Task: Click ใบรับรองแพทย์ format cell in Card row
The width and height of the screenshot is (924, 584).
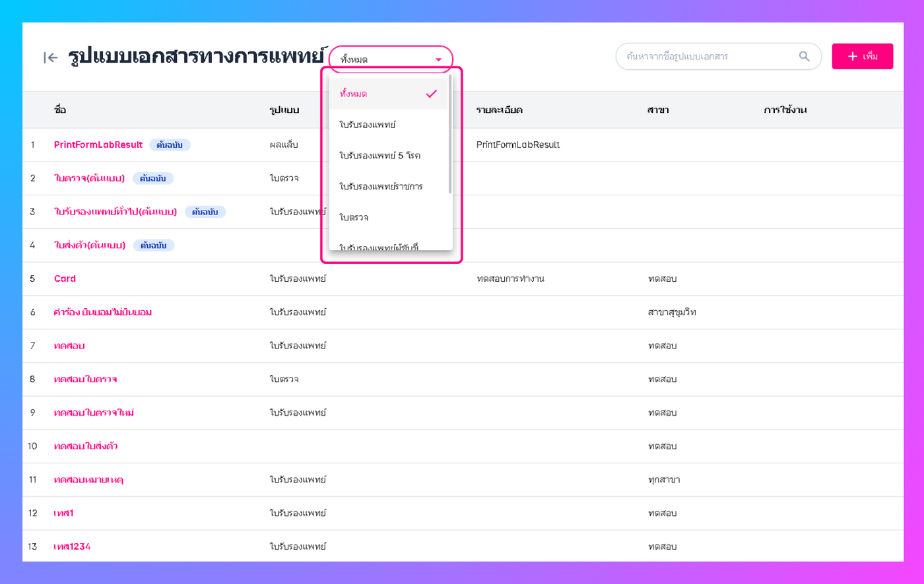Action: coord(298,278)
